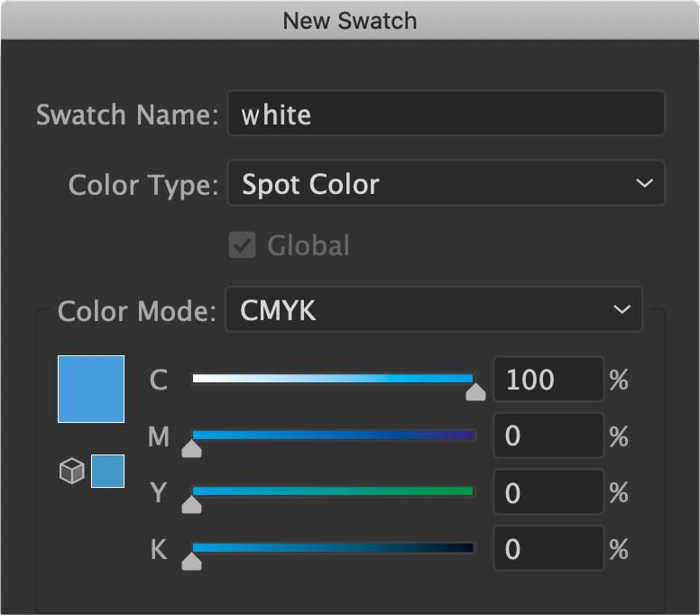Click the middle of the Cyan slider track
This screenshot has width=700, height=615.
(x=333, y=379)
